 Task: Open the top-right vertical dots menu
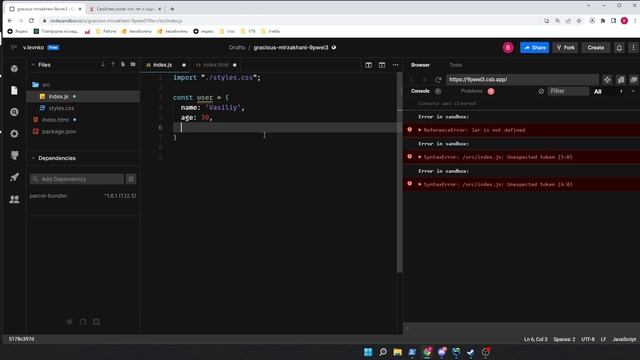pyautogui.click(x=633, y=48)
